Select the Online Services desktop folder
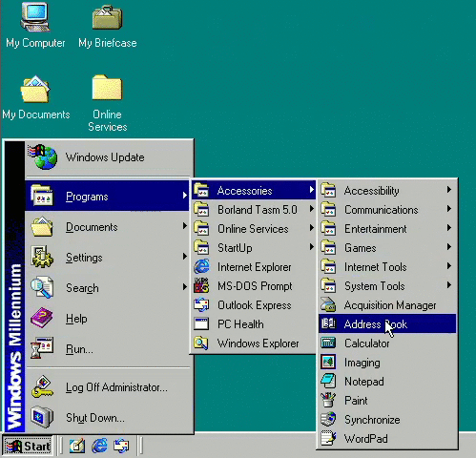 (108, 103)
